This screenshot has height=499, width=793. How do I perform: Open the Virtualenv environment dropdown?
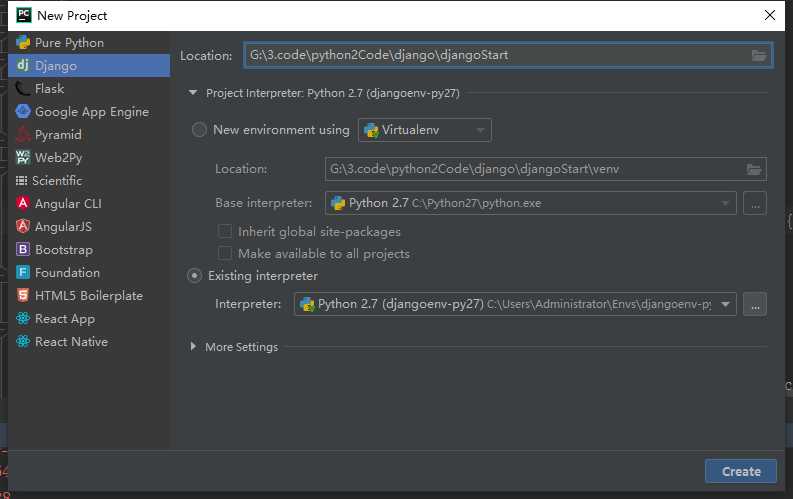coord(424,130)
